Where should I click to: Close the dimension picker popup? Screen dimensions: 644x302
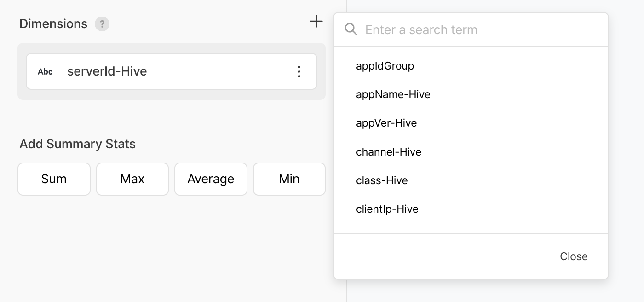tap(574, 256)
